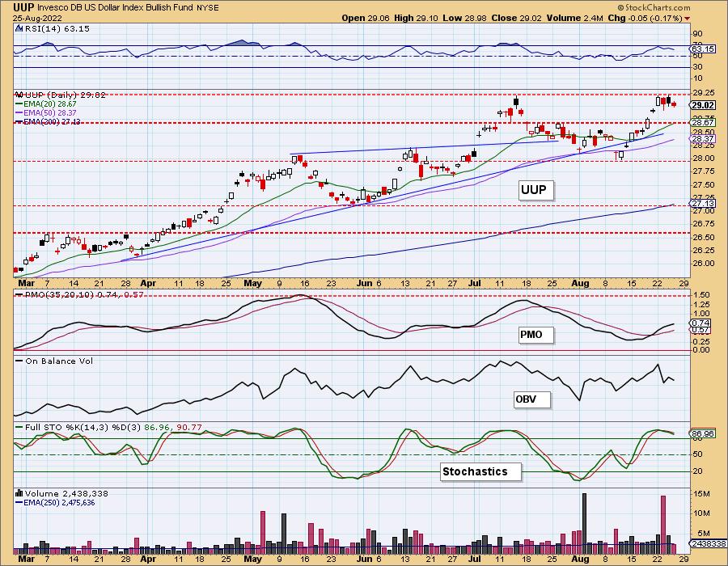This screenshot has width=728, height=566.
Task: Click the NYSE exchange label
Action: 207,8
